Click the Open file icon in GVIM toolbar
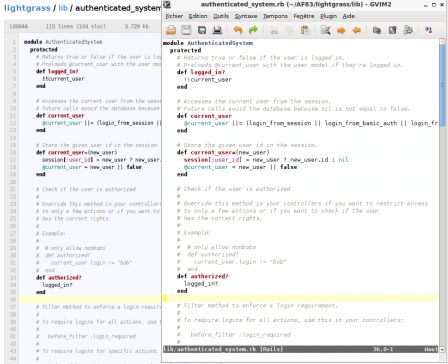 click(171, 30)
